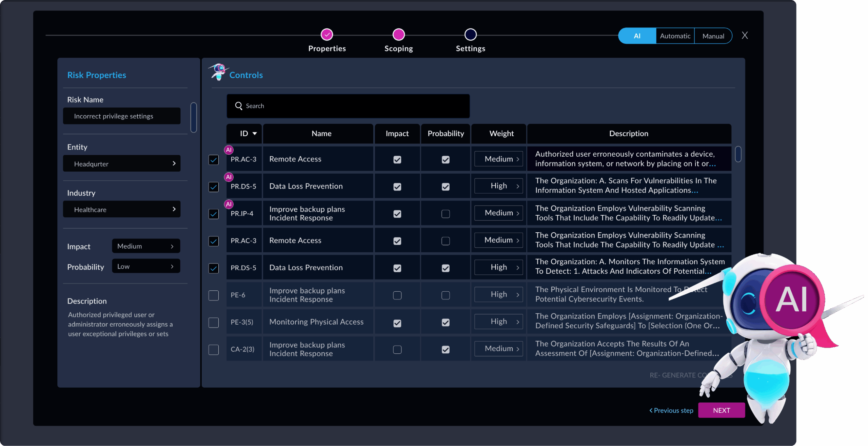Open the Entity Headqurter dropdown
868x446 pixels.
(x=121, y=163)
